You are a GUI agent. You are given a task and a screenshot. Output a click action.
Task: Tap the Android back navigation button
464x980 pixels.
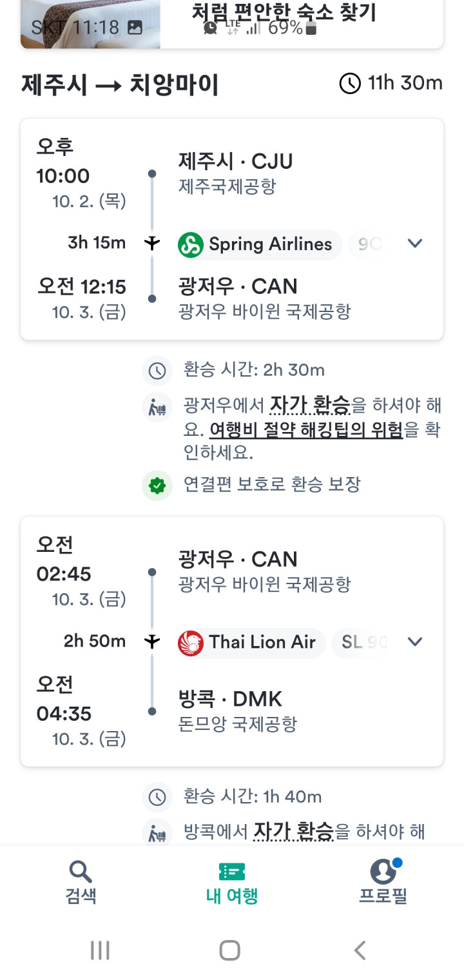pyautogui.click(x=360, y=950)
